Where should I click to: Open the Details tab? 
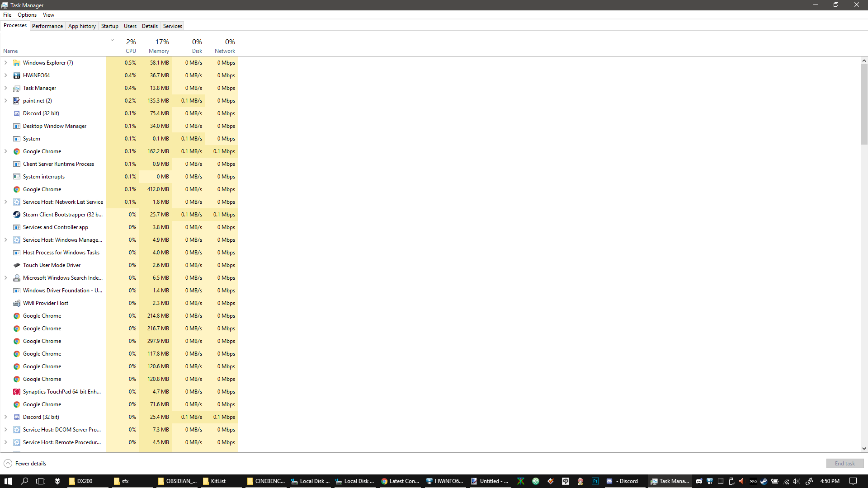click(150, 26)
